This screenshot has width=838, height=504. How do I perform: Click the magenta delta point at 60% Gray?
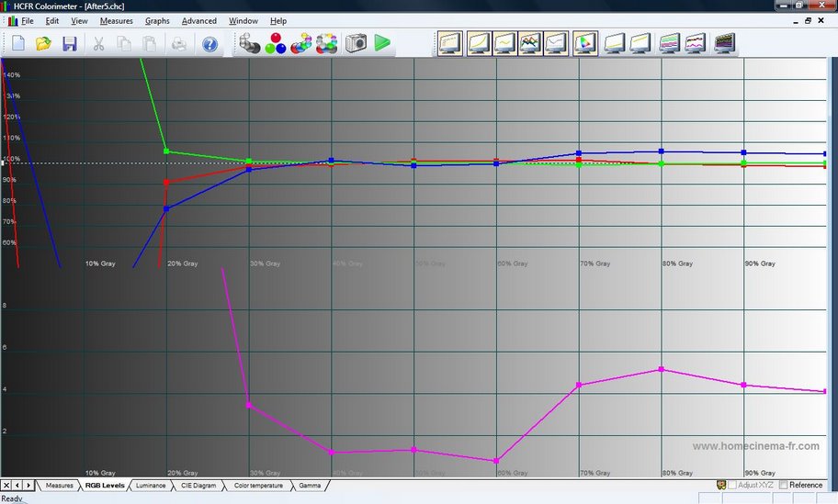(x=496, y=461)
